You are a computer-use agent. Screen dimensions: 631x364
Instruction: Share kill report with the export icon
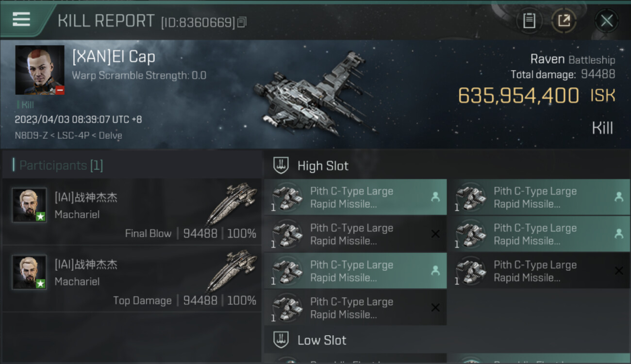[x=564, y=20]
